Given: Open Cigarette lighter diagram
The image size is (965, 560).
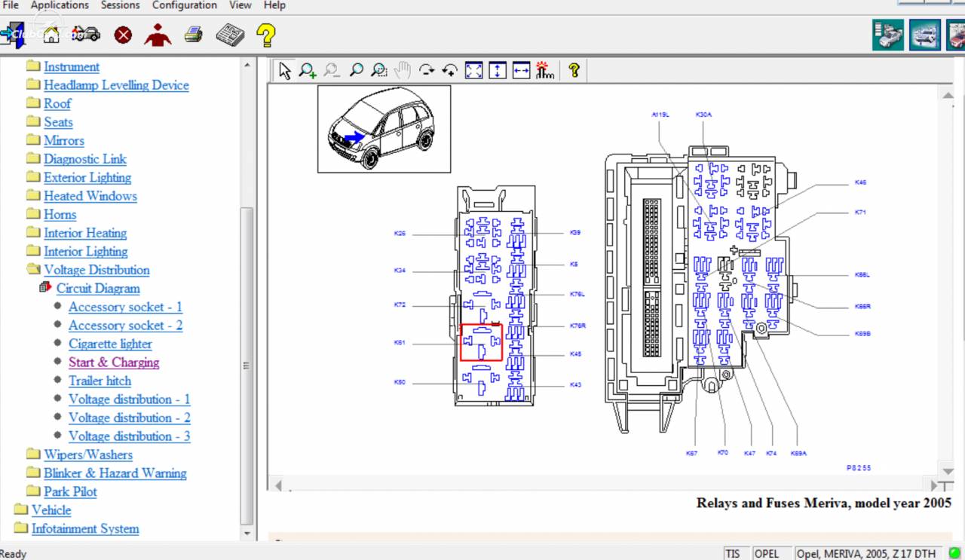Looking at the screenshot, I should point(110,344).
